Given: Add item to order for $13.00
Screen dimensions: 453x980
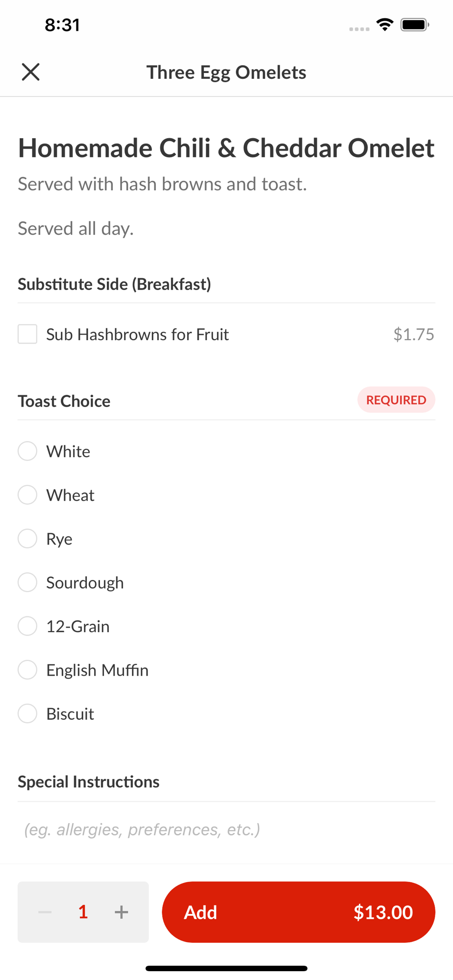Looking at the screenshot, I should [298, 912].
